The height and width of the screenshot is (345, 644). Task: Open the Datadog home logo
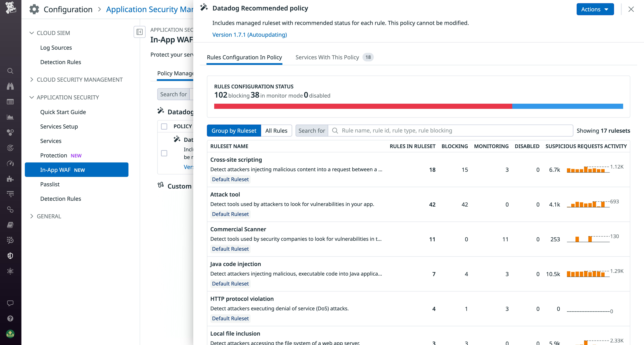click(10, 7)
